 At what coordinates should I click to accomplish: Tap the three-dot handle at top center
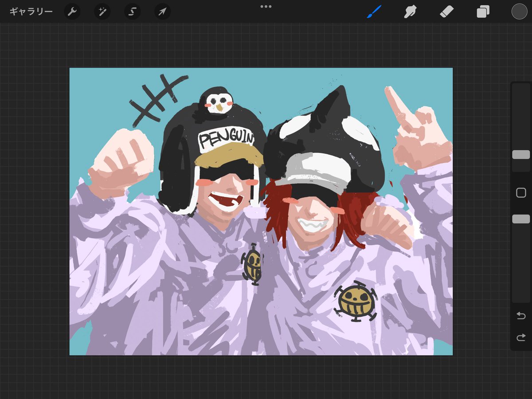click(266, 6)
